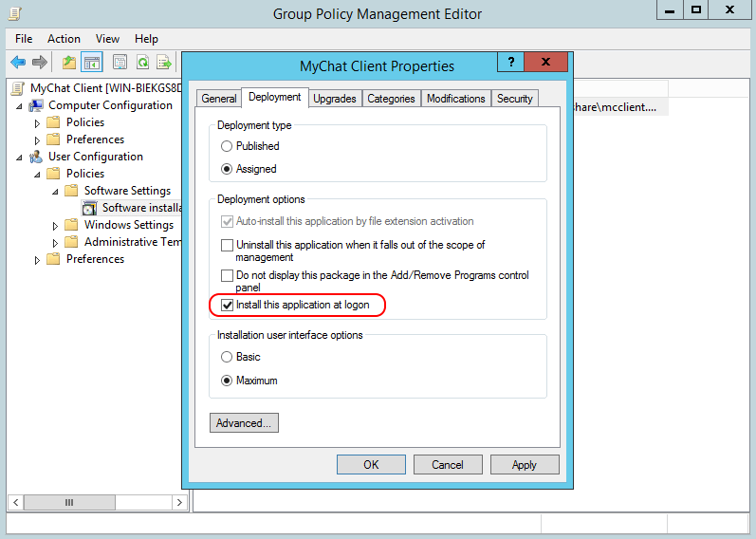Open the Action menu
Viewport: 756px width, 539px height.
click(x=64, y=39)
